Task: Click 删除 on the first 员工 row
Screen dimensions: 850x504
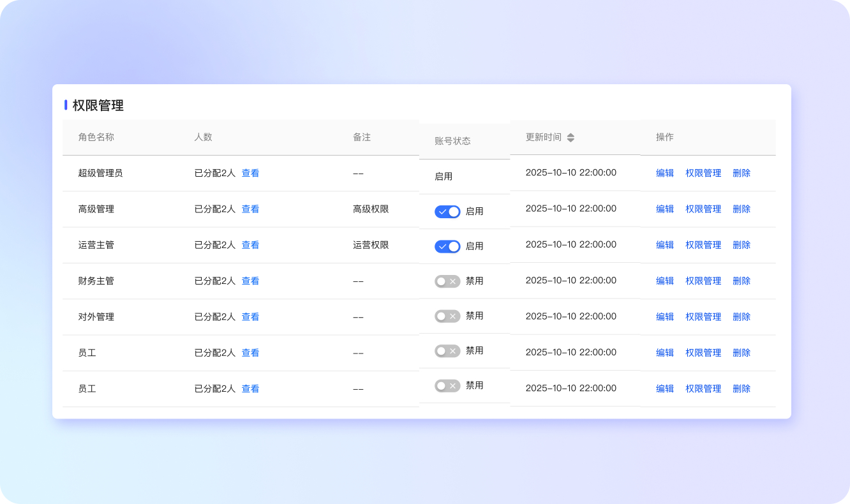Action: point(741,352)
